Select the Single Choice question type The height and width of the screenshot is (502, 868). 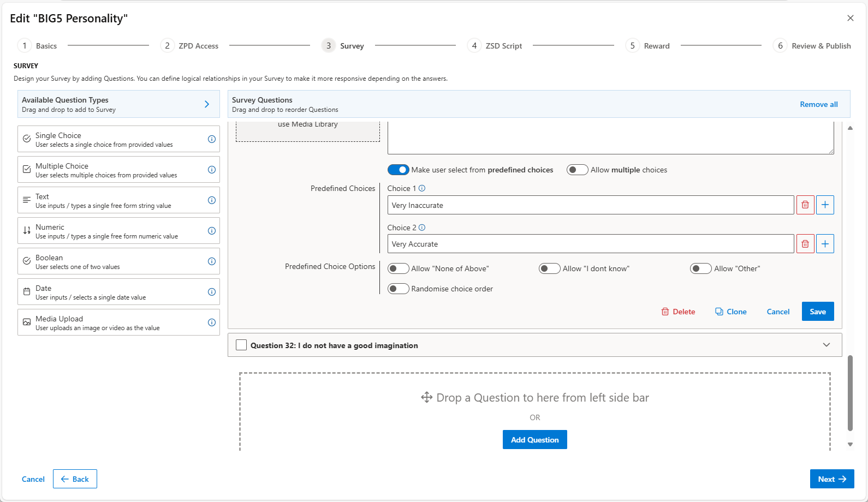click(x=118, y=139)
